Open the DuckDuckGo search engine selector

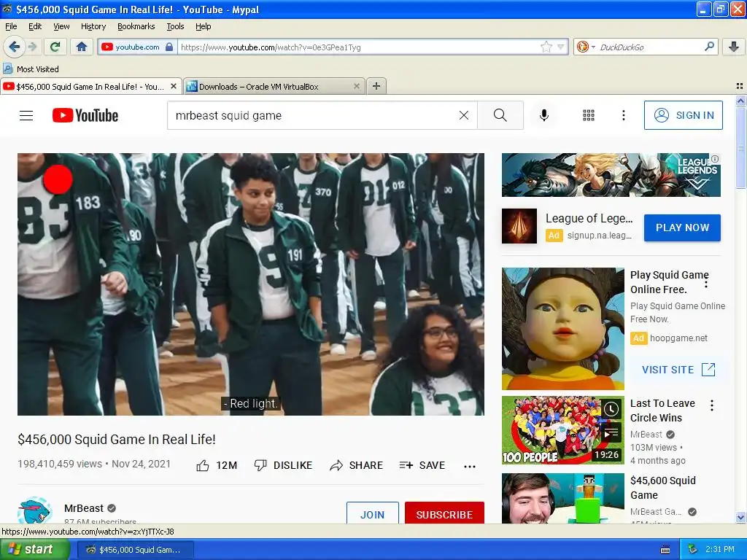point(586,47)
